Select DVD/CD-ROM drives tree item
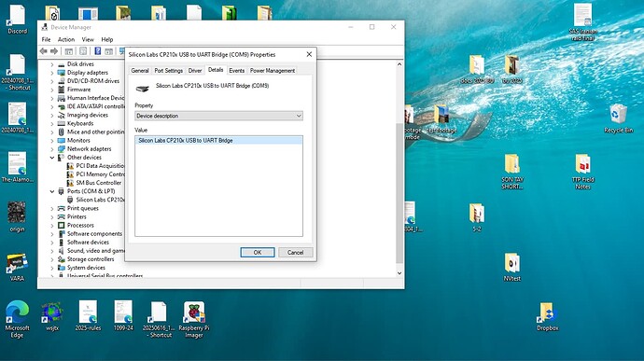Image resolution: width=644 pixels, height=361 pixels. click(93, 81)
